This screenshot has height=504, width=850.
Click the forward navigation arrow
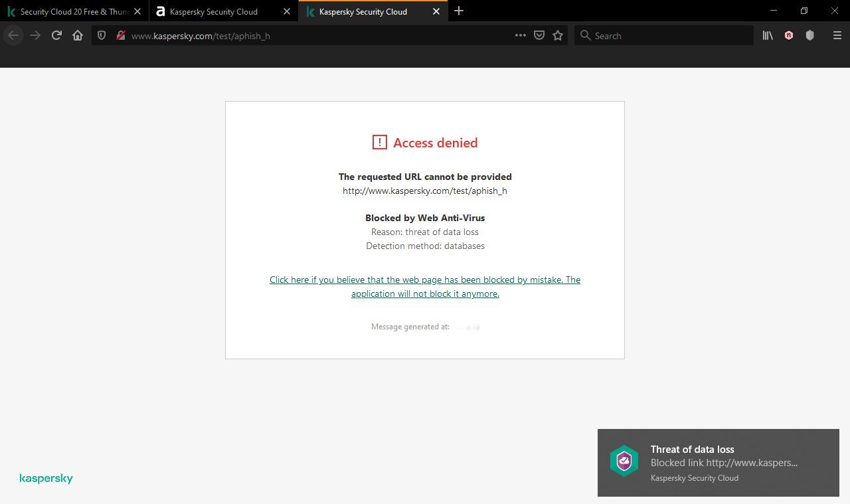[35, 36]
